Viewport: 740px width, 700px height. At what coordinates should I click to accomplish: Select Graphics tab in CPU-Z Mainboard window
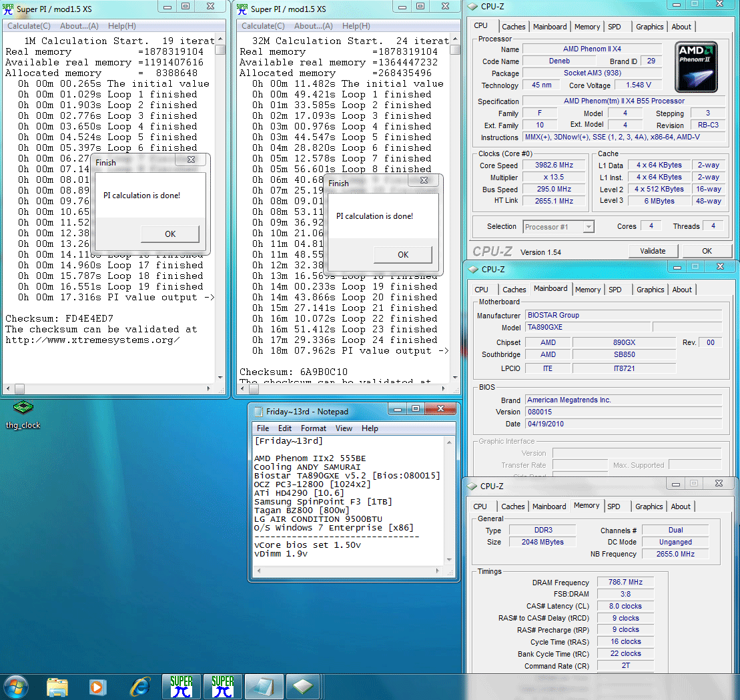pos(650,290)
